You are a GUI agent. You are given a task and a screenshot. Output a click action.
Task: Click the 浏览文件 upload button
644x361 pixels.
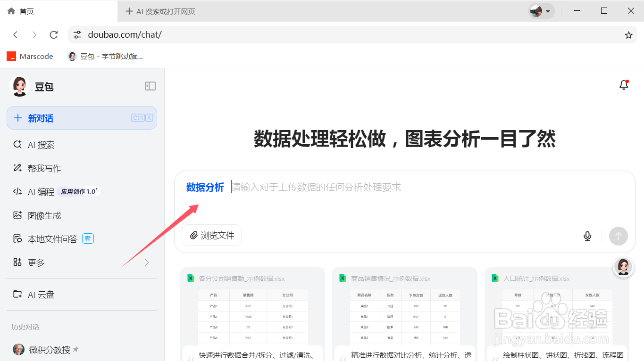point(211,235)
